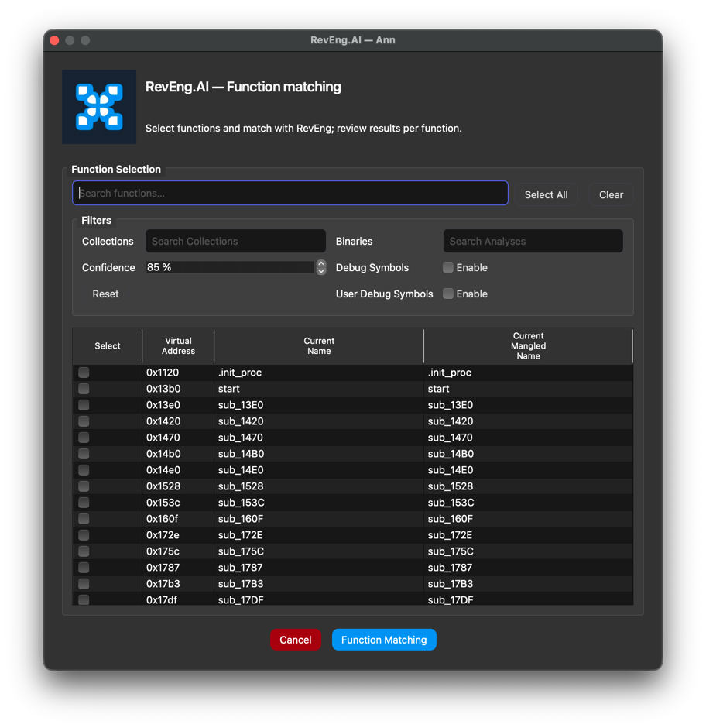
Task: Increase Confidence with the up stepper arrow
Action: click(321, 263)
